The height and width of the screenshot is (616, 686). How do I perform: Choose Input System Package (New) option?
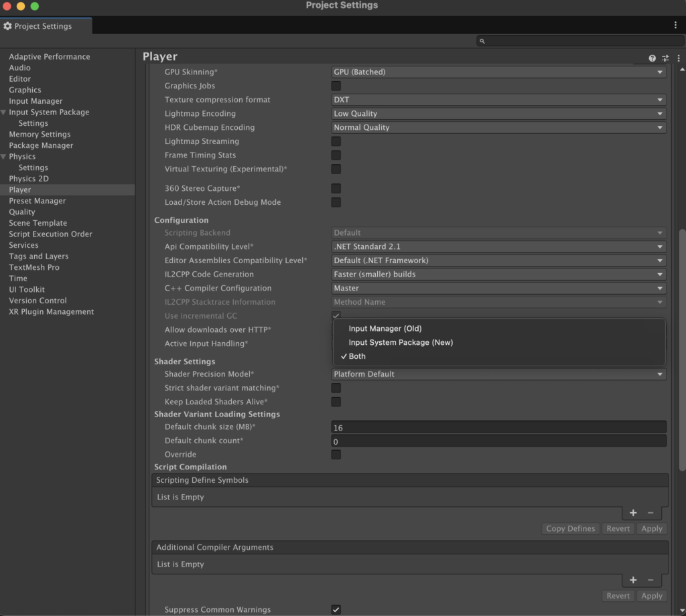tap(401, 342)
